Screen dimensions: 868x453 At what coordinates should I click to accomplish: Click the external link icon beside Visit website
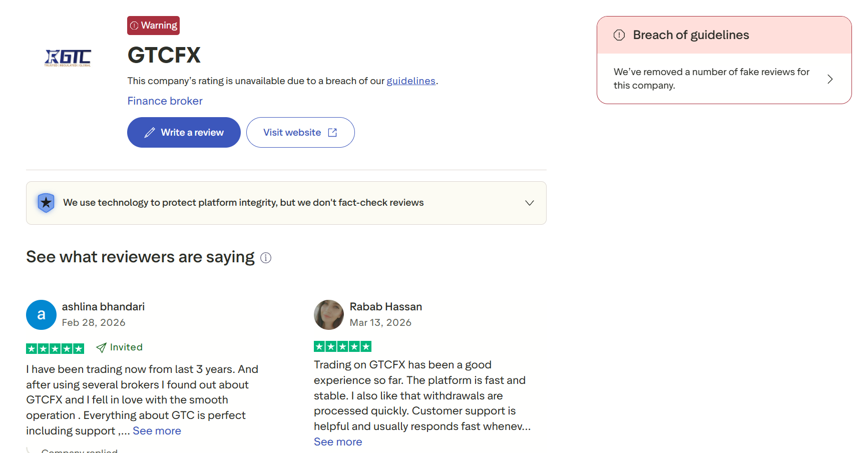pos(332,133)
